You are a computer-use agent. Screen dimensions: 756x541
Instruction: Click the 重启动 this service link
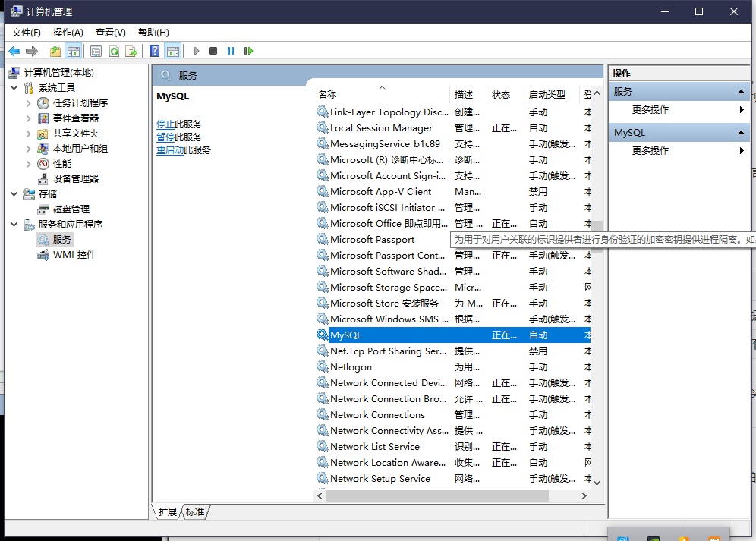(170, 150)
